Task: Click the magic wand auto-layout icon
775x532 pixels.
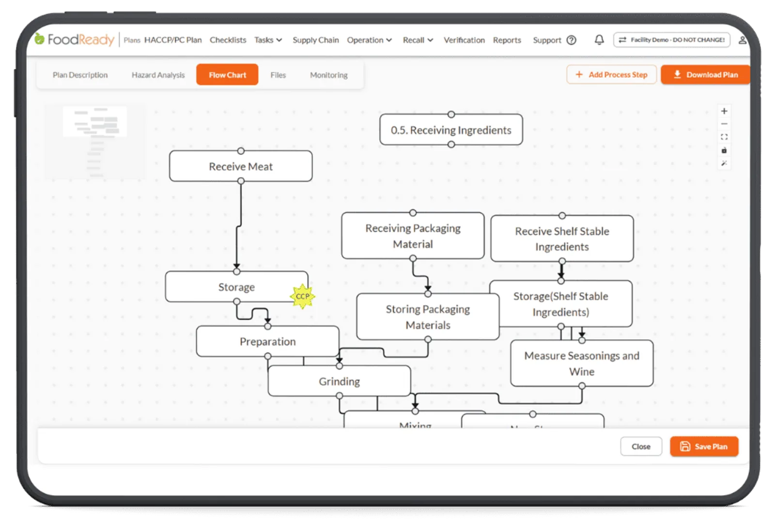Action: (x=724, y=163)
